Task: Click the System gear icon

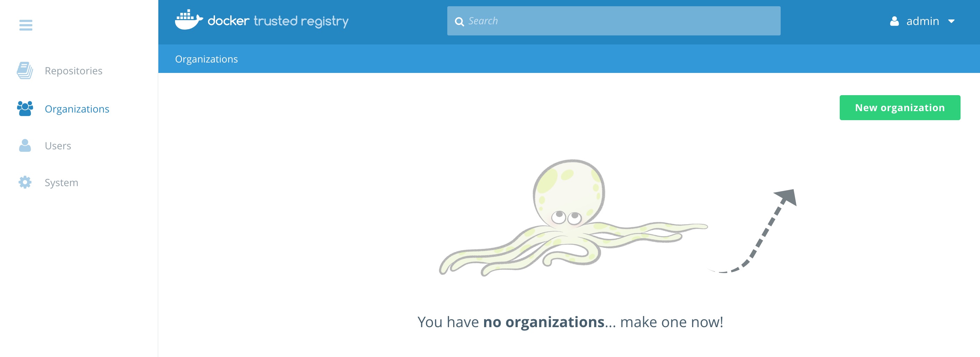Action: click(25, 182)
